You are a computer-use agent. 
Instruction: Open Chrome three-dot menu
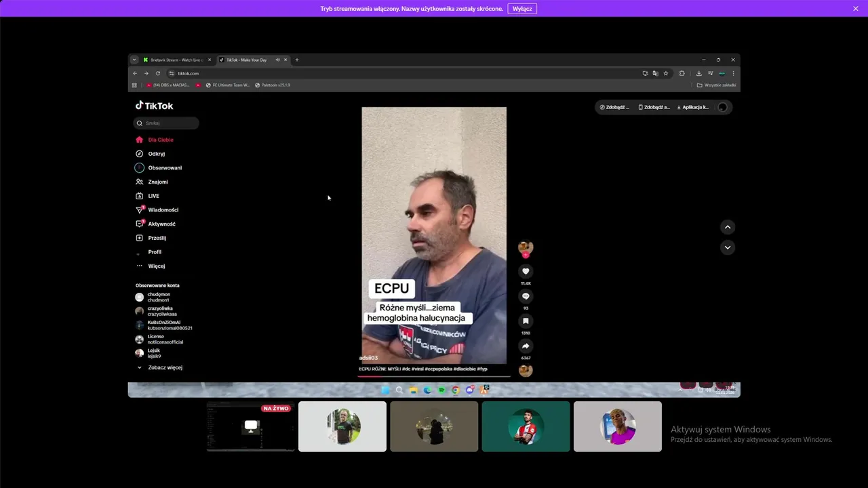(x=733, y=73)
